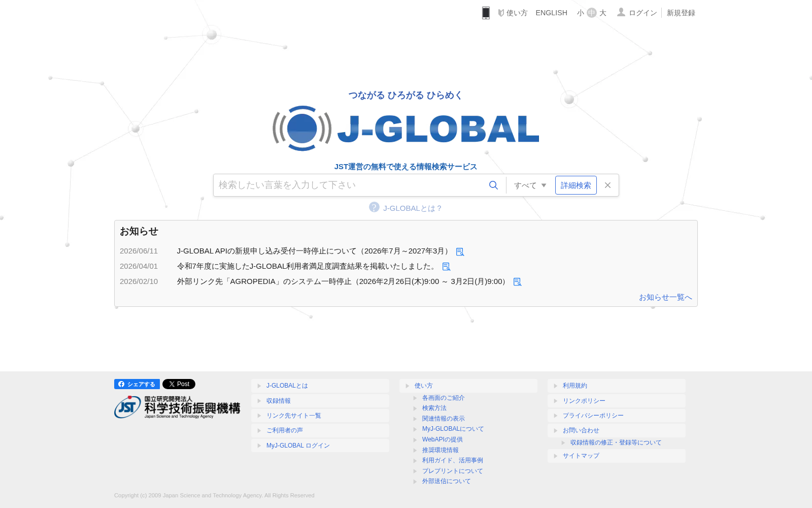
Task: Click the magnifier search icon
Action: pyautogui.click(x=493, y=185)
